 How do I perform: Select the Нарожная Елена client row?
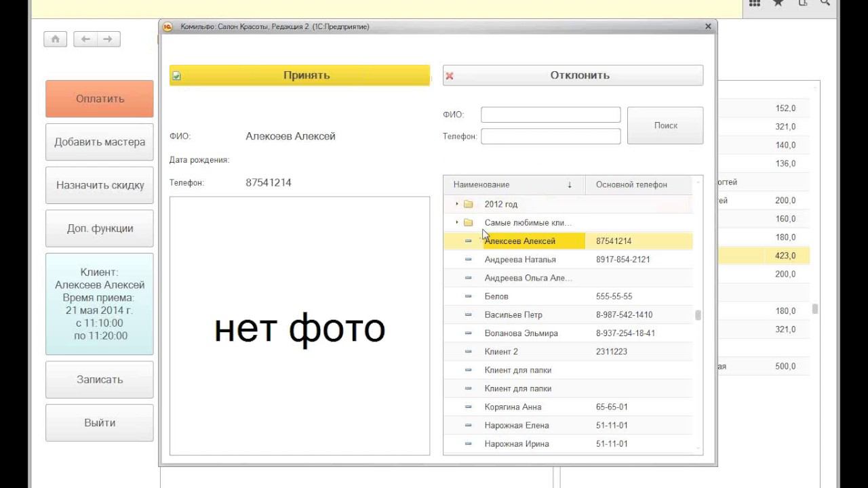click(568, 426)
